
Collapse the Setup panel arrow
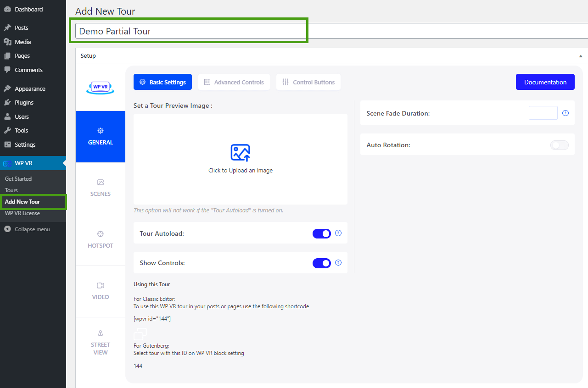[581, 56]
